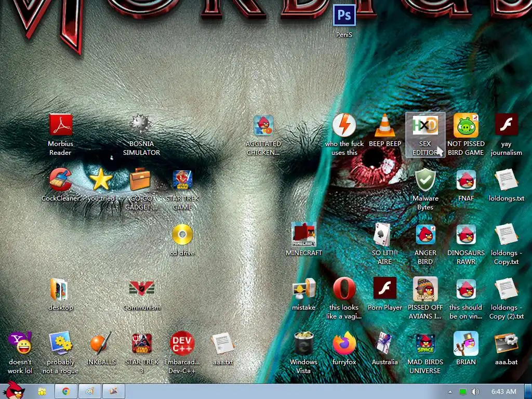Select the HxD hex editor icon
This screenshot has width=532, height=399.
click(x=425, y=125)
